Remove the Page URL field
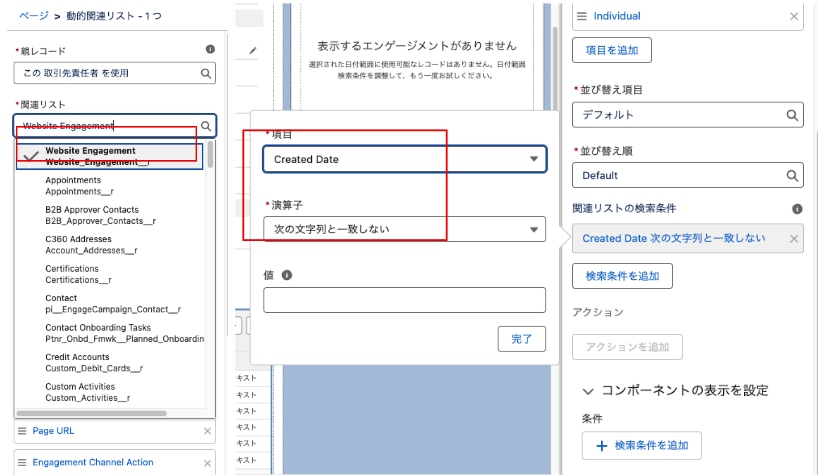Screen dimensions: 826x476 click(x=207, y=431)
